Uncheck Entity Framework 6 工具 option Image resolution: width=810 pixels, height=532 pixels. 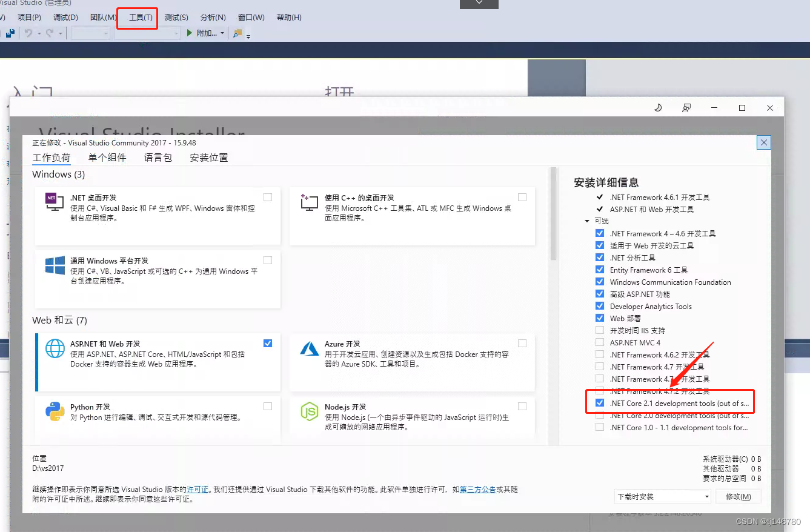coord(600,270)
